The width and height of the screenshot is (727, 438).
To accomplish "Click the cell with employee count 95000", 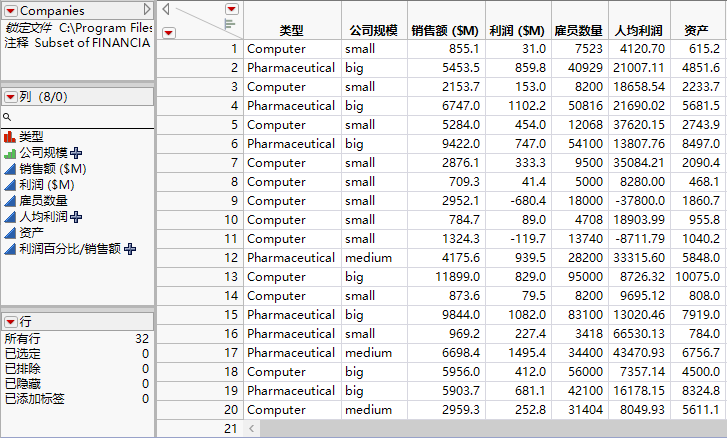I will [x=580, y=277].
